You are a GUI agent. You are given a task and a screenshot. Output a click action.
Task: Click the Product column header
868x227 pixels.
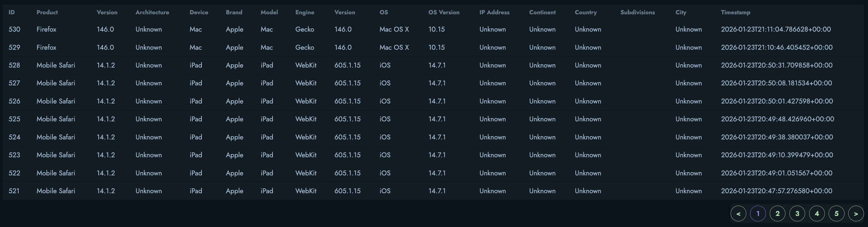click(x=47, y=12)
